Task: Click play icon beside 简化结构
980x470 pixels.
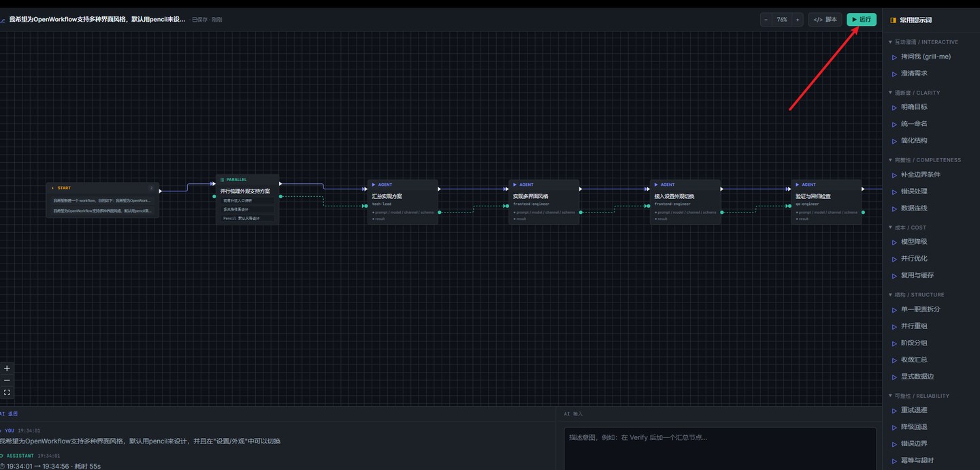Action: pos(895,141)
